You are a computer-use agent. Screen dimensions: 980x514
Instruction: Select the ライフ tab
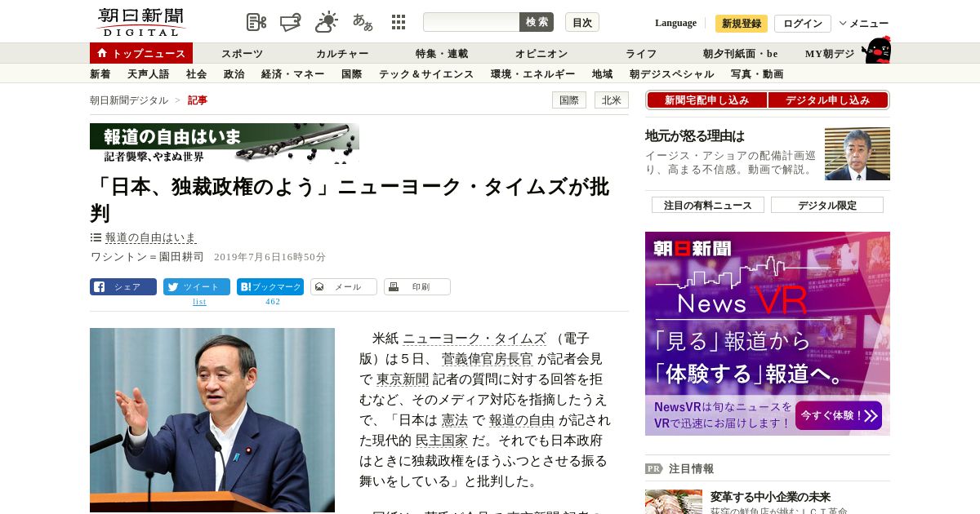pos(641,54)
